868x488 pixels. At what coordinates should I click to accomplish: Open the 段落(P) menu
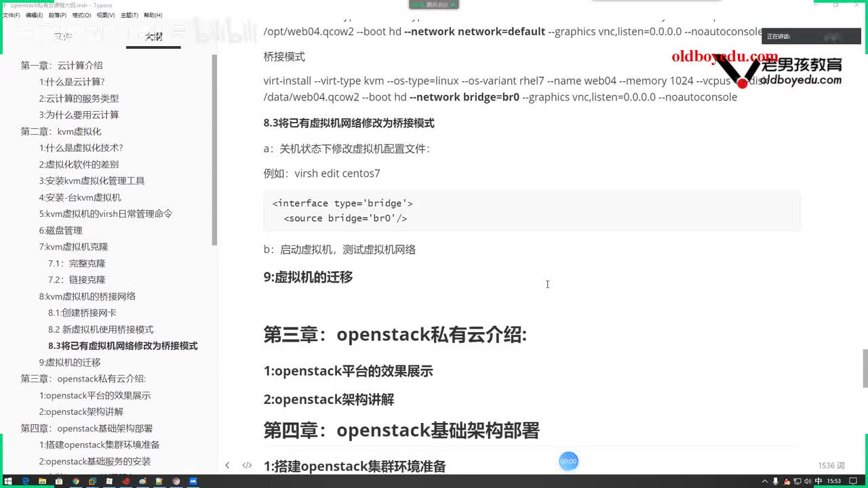pos(58,15)
